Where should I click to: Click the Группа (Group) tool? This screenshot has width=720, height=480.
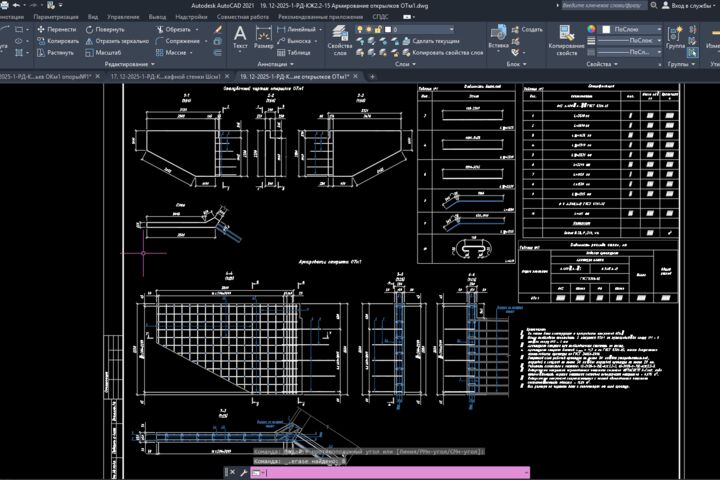pyautogui.click(x=675, y=38)
